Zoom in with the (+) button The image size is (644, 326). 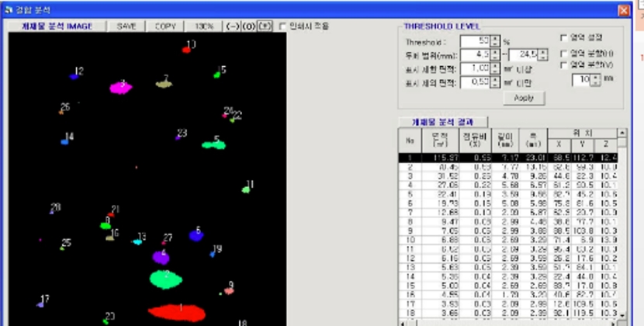point(265,26)
